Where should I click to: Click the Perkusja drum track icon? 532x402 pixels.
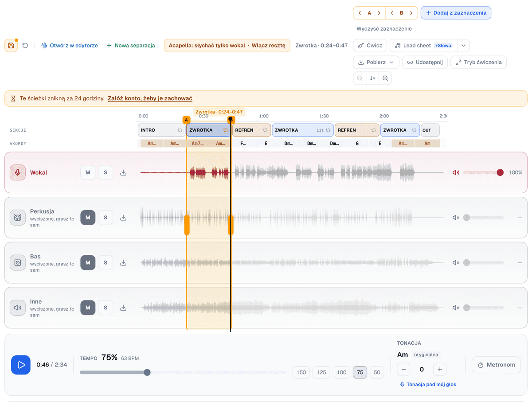[x=18, y=218]
